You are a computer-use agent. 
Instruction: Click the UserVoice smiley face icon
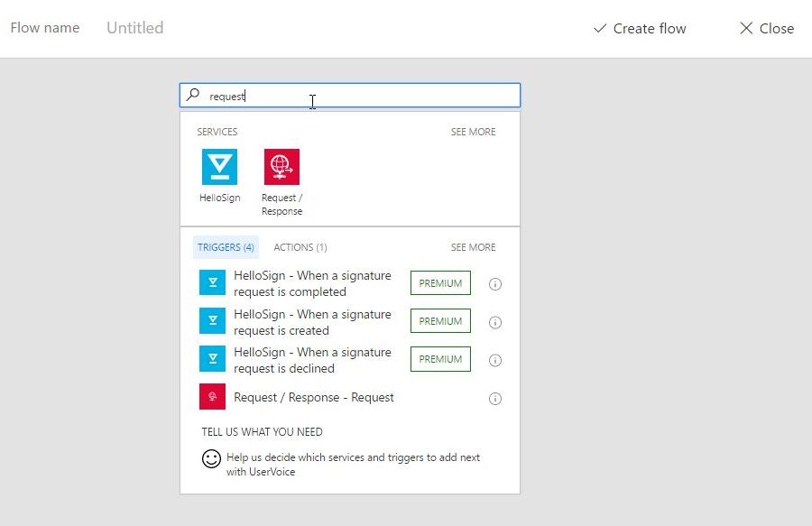coord(211,458)
